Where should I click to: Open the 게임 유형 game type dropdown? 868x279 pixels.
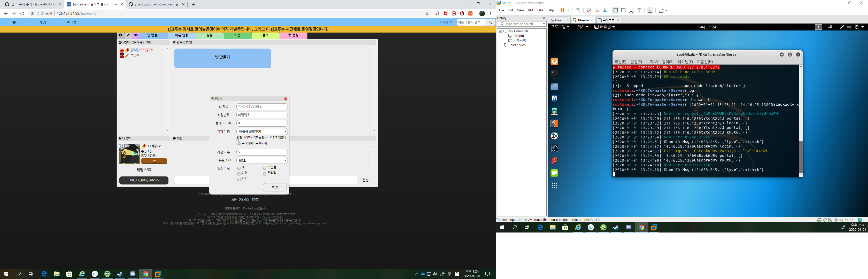[x=262, y=132]
